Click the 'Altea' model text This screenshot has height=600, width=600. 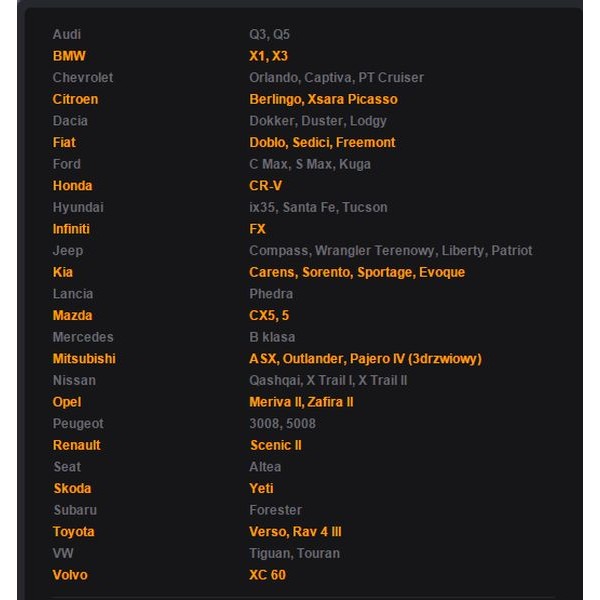[x=265, y=467]
